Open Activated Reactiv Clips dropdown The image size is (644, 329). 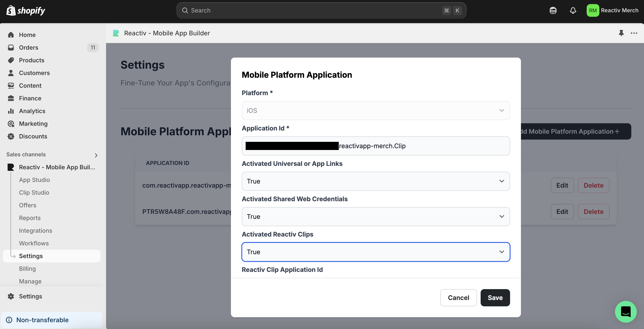coord(375,252)
